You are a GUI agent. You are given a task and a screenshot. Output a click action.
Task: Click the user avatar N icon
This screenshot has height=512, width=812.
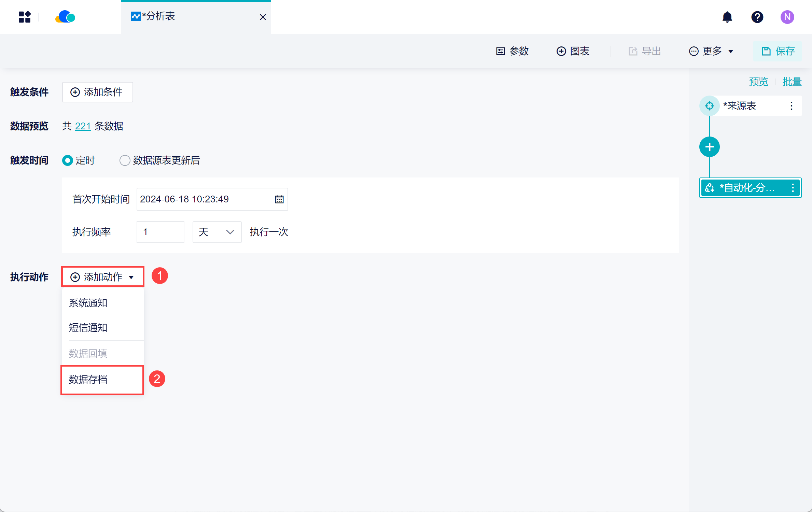pyautogui.click(x=787, y=17)
